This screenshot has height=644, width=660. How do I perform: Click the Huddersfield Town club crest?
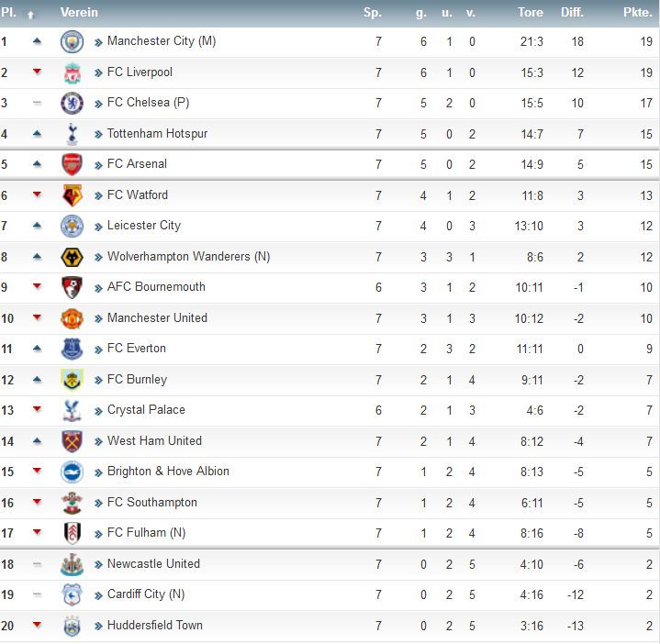click(72, 626)
